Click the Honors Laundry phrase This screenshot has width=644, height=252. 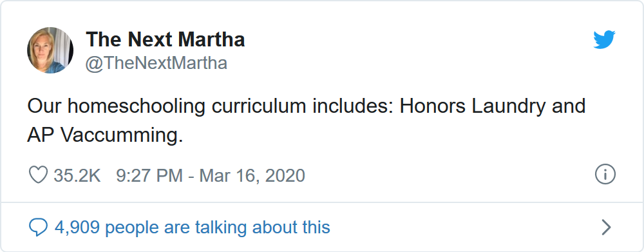[473, 106]
